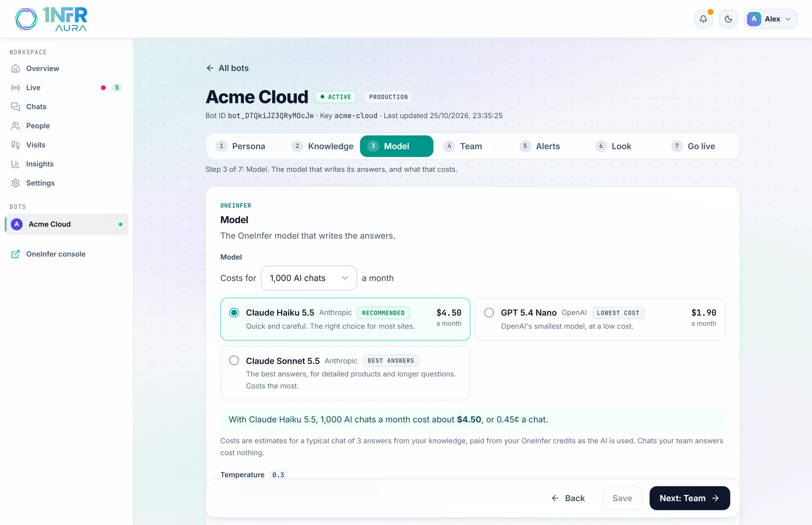Select the Claude Sonnet 5.5 radio button
The width and height of the screenshot is (812, 525).
pyautogui.click(x=234, y=361)
